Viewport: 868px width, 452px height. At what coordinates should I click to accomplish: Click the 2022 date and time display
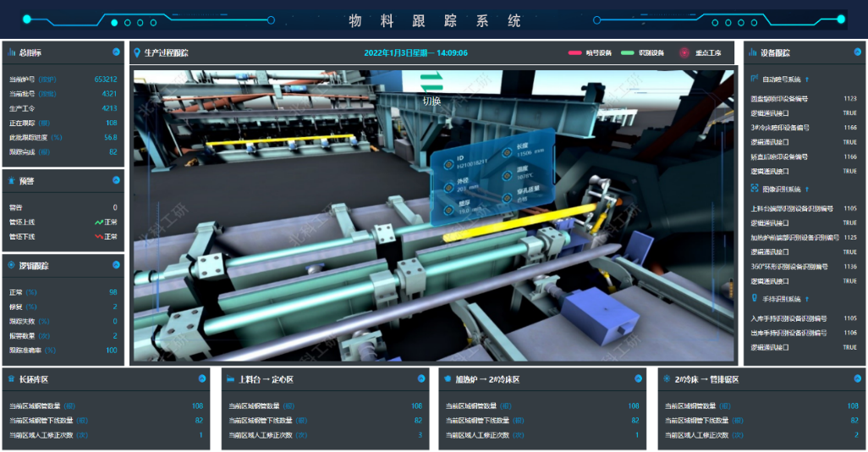(x=415, y=52)
